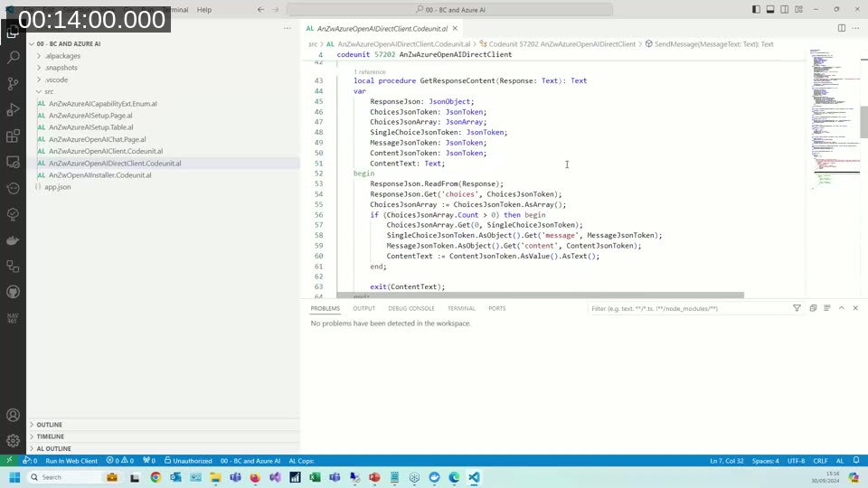Click the problems filter funnel icon

[x=797, y=308]
